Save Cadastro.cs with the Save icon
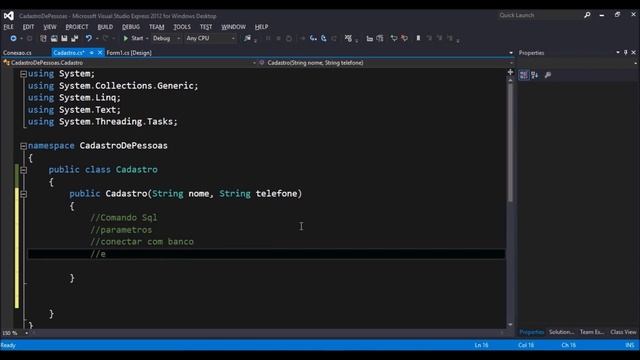 point(64,38)
